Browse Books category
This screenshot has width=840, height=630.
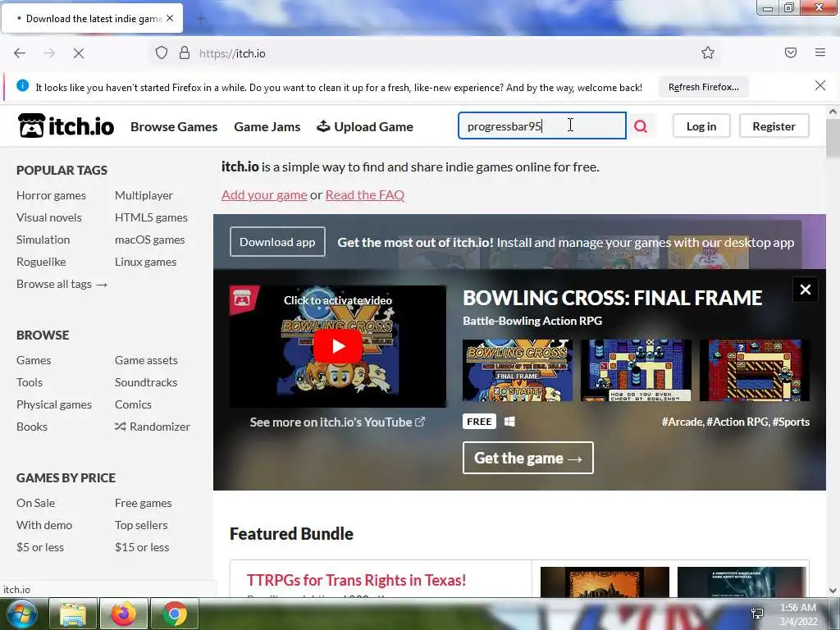click(x=32, y=427)
